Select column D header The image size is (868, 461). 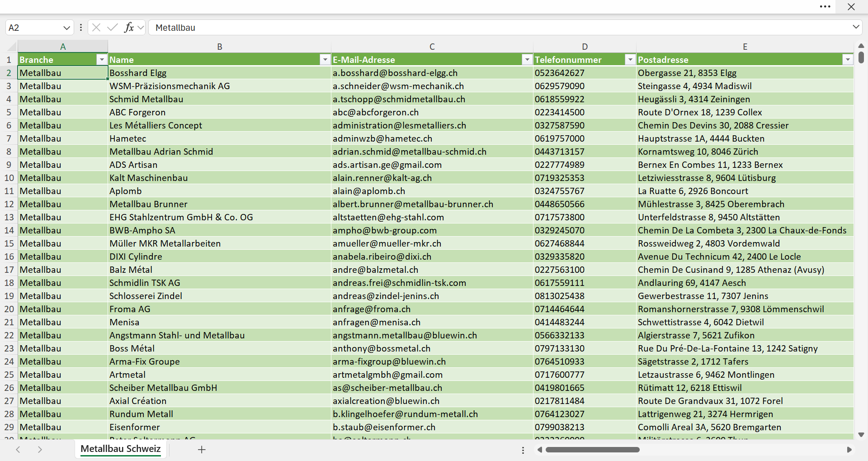pyautogui.click(x=585, y=47)
